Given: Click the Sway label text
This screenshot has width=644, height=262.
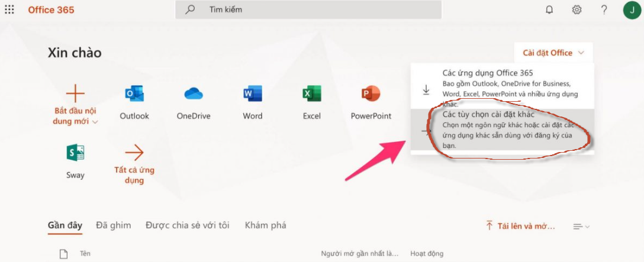Looking at the screenshot, I should (75, 175).
